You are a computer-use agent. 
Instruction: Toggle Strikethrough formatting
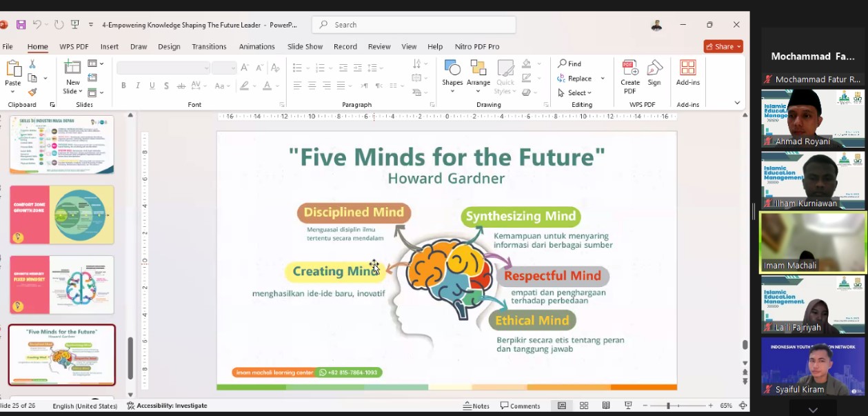point(181,86)
